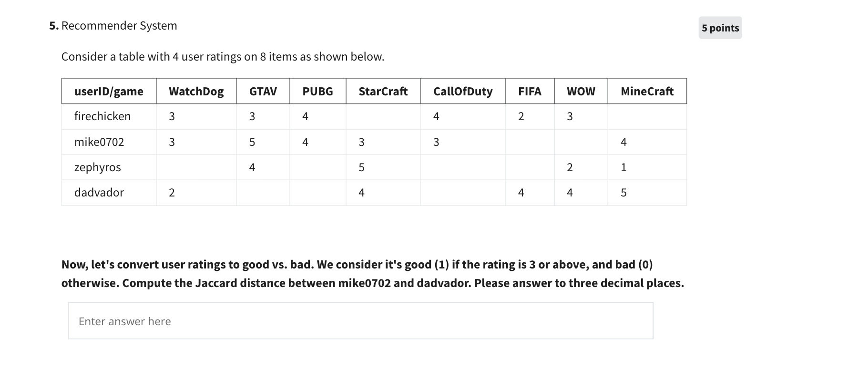Click the MineCraft column header

point(647,91)
